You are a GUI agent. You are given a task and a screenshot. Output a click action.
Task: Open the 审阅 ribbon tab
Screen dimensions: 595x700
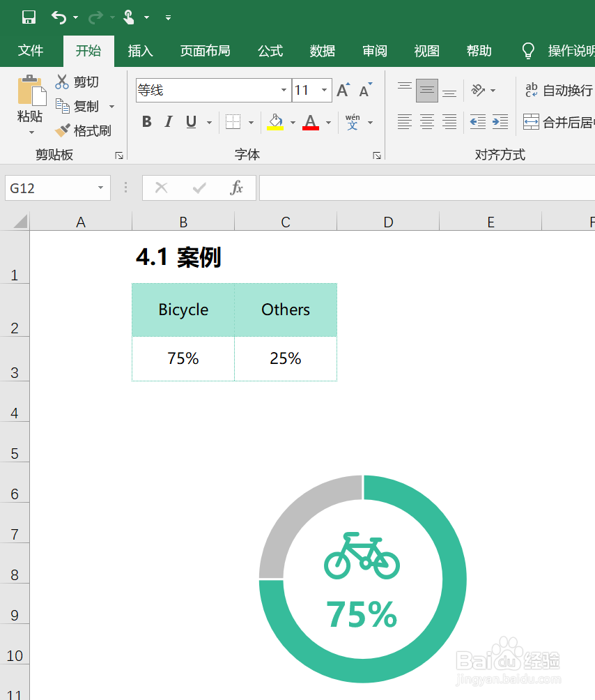tap(375, 51)
